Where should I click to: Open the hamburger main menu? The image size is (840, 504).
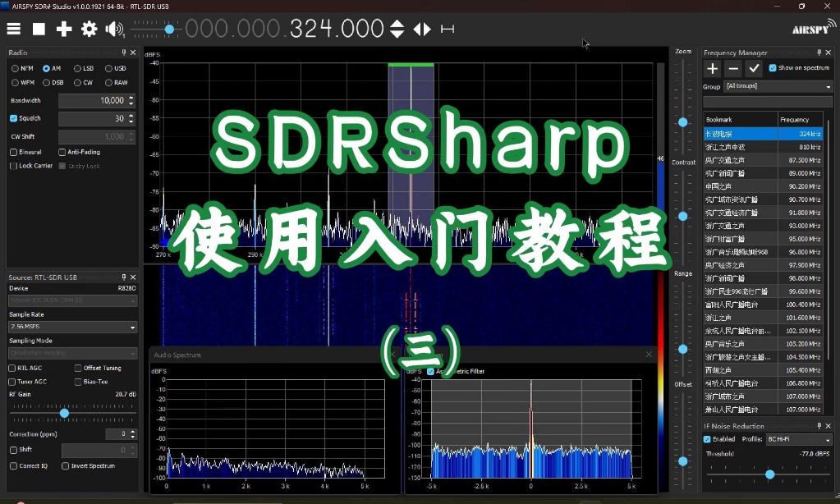coord(13,29)
